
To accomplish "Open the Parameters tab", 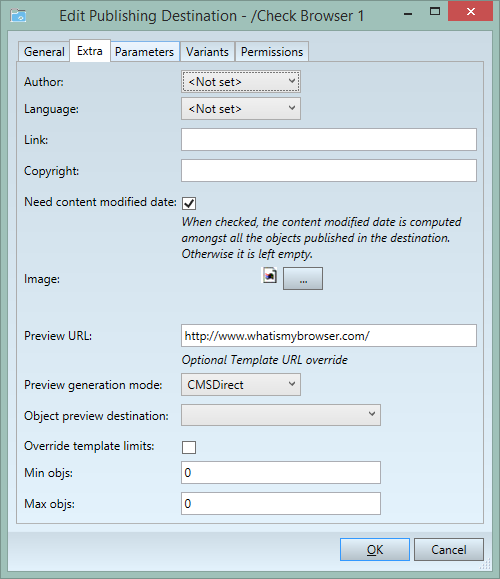I will coord(144,51).
